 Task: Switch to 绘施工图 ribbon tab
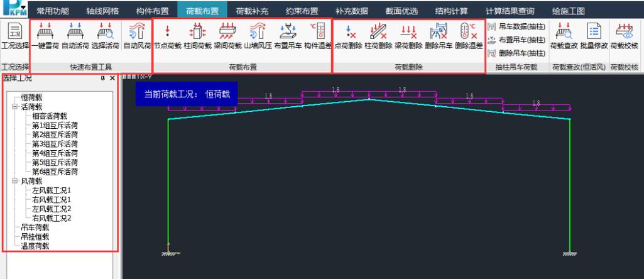point(569,11)
